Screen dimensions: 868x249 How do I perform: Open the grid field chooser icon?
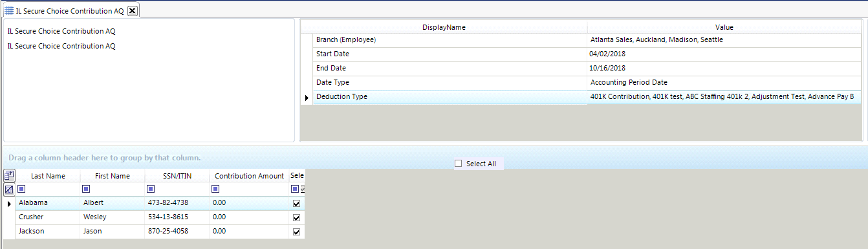[9, 175]
